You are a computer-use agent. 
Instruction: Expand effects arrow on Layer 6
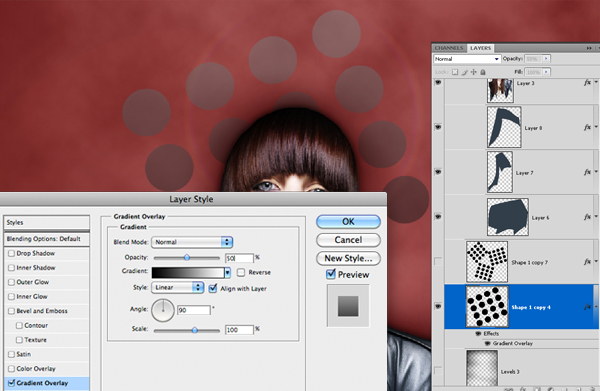(596, 217)
